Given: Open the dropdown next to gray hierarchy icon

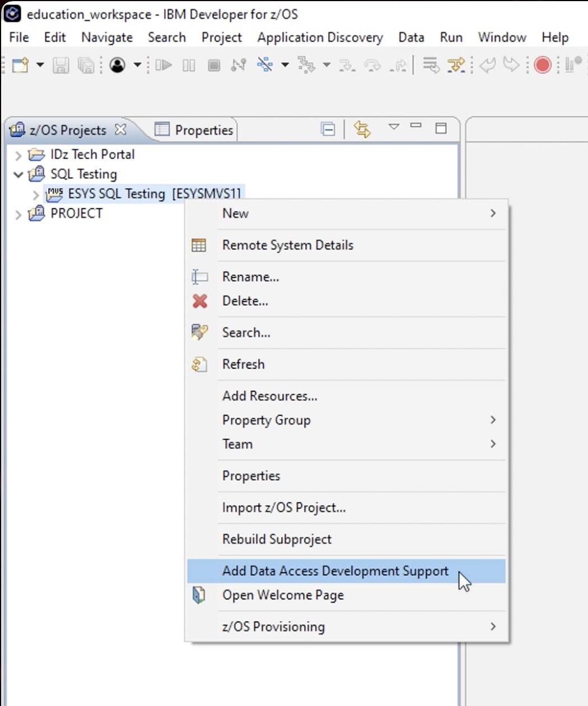Looking at the screenshot, I should 326,65.
